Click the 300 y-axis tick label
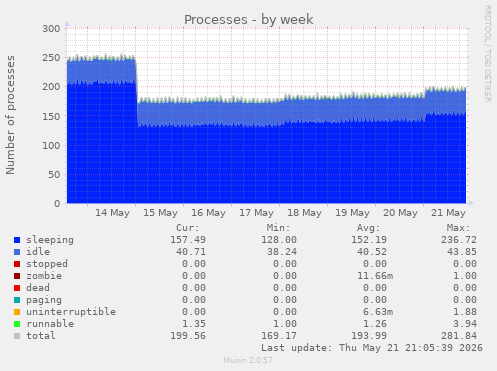This screenshot has height=371, width=497. tap(51, 29)
